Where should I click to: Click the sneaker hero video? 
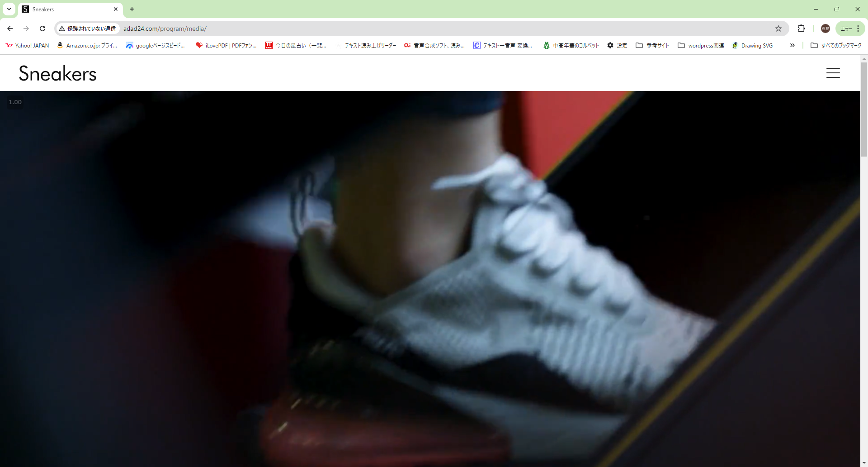(430, 279)
